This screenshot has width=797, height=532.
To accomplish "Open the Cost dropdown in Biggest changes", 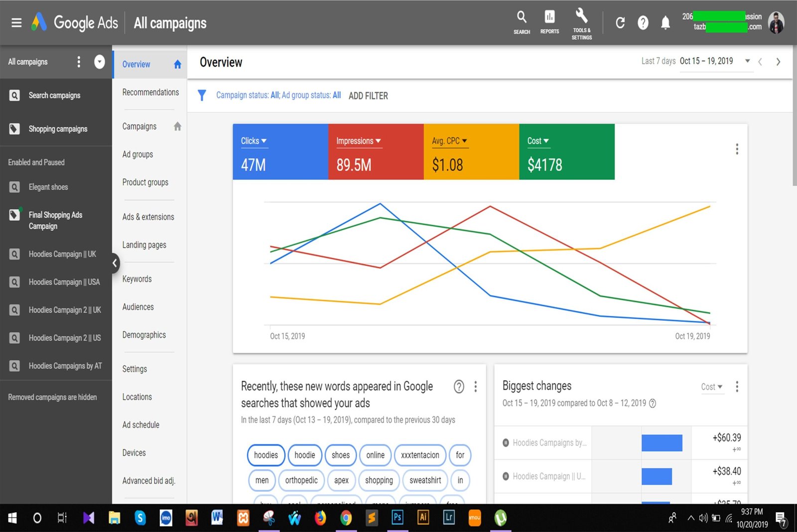I will [711, 387].
